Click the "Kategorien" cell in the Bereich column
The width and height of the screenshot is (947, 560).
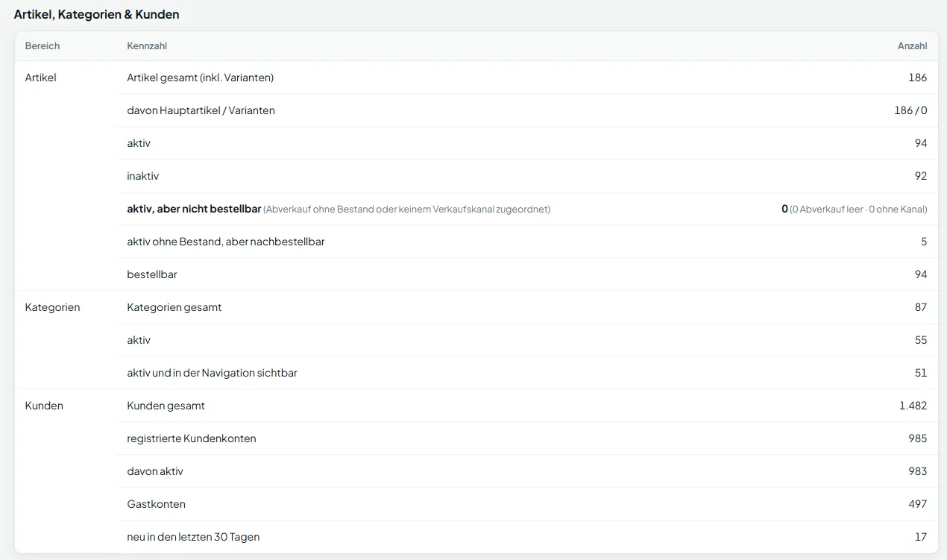tap(52, 307)
